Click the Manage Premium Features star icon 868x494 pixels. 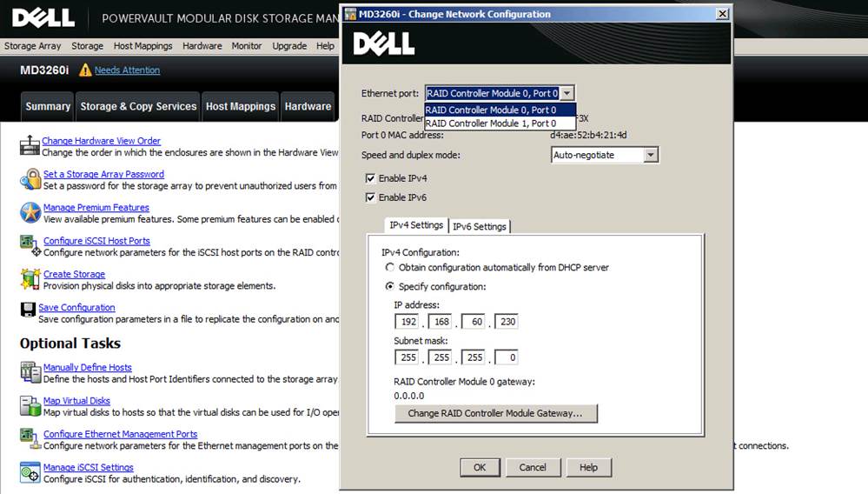30,213
